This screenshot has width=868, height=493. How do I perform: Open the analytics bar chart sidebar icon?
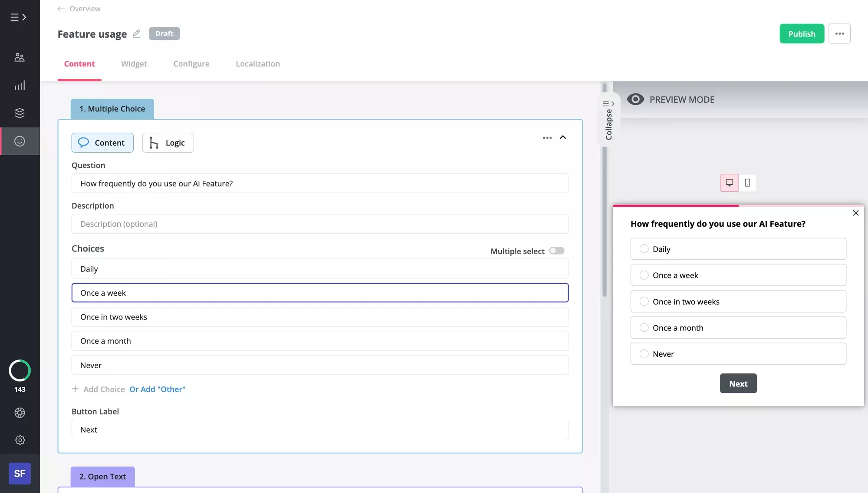(20, 85)
